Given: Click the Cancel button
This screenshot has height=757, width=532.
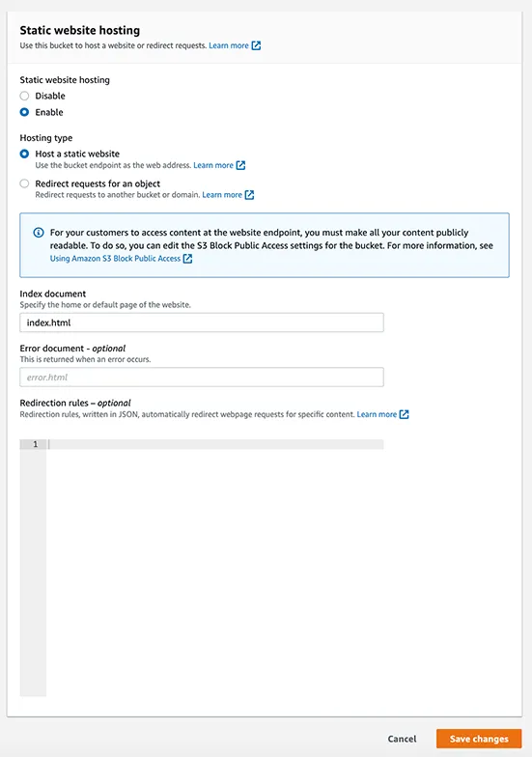Looking at the screenshot, I should pyautogui.click(x=402, y=739).
